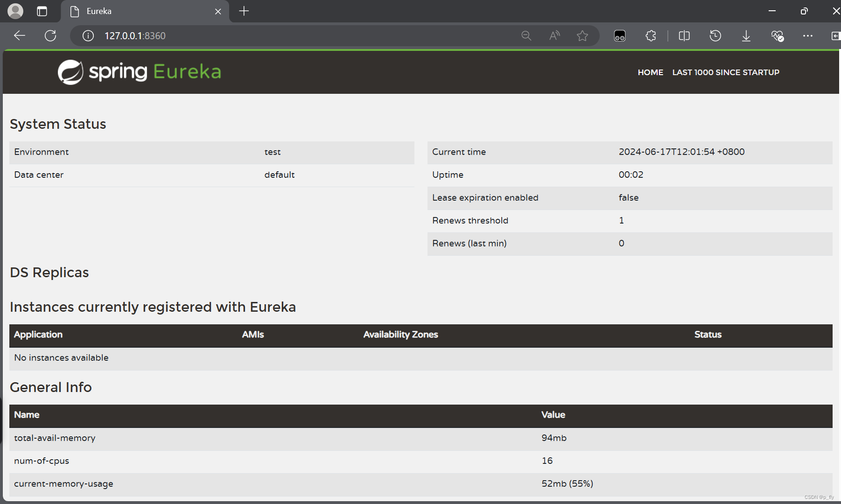Click the Application column header
841x504 pixels.
coord(38,335)
